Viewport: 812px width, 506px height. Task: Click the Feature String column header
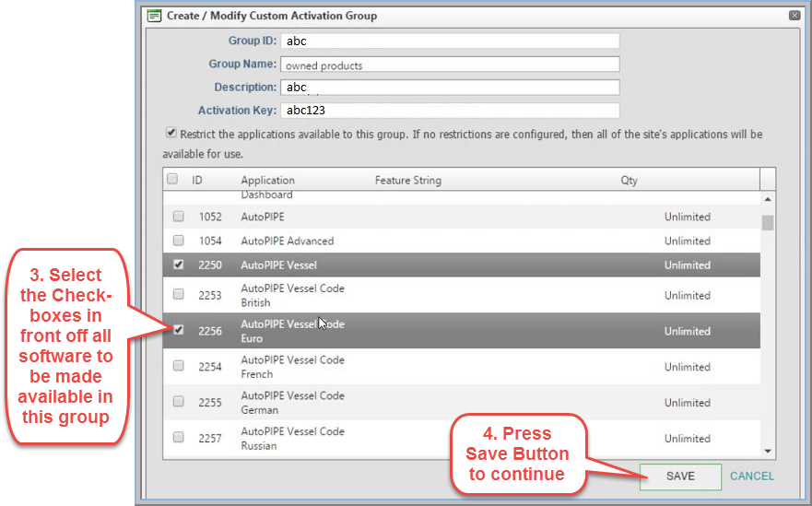408,181
